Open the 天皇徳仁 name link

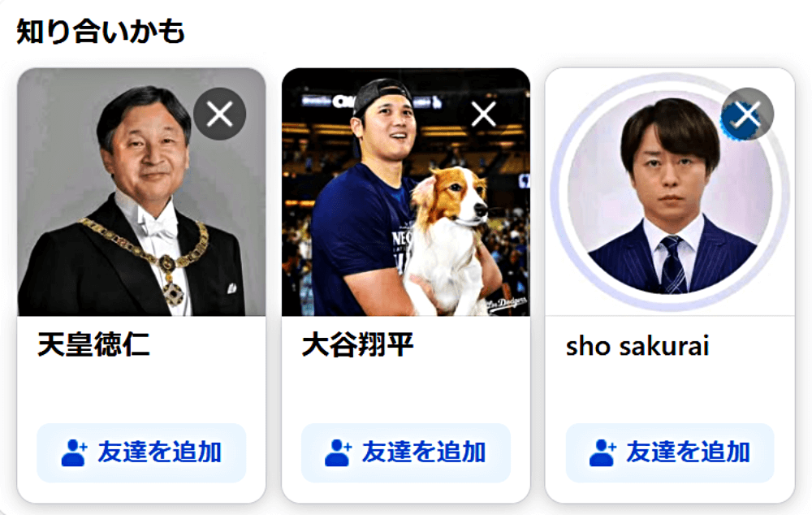click(93, 344)
